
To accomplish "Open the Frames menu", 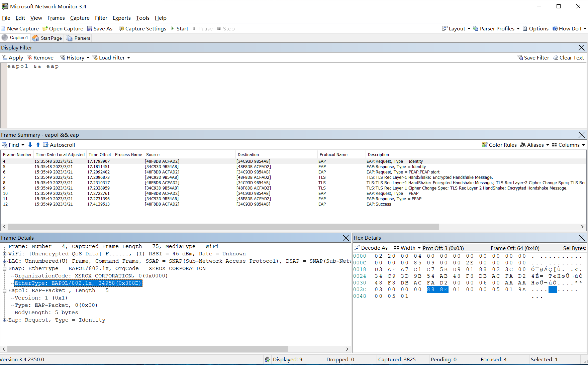I will click(56, 18).
